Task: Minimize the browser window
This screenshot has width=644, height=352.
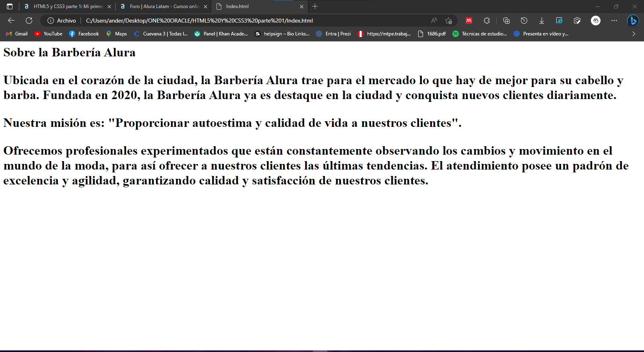Action: [x=597, y=6]
